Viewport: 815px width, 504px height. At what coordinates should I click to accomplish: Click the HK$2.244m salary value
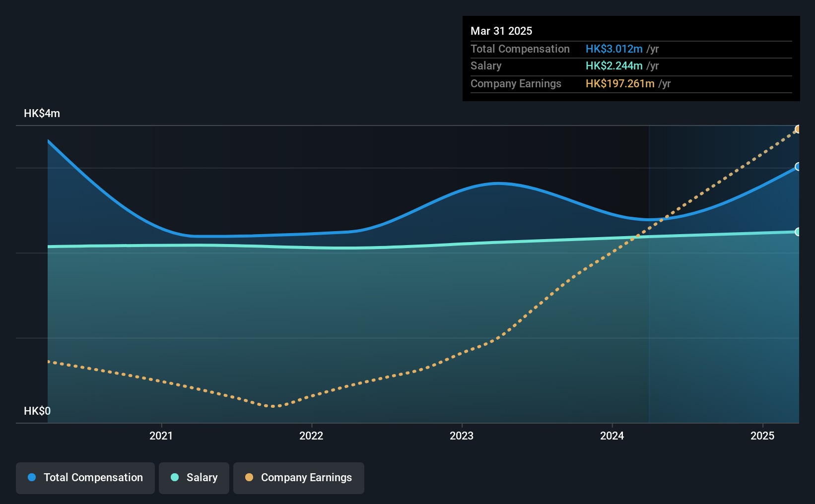614,66
